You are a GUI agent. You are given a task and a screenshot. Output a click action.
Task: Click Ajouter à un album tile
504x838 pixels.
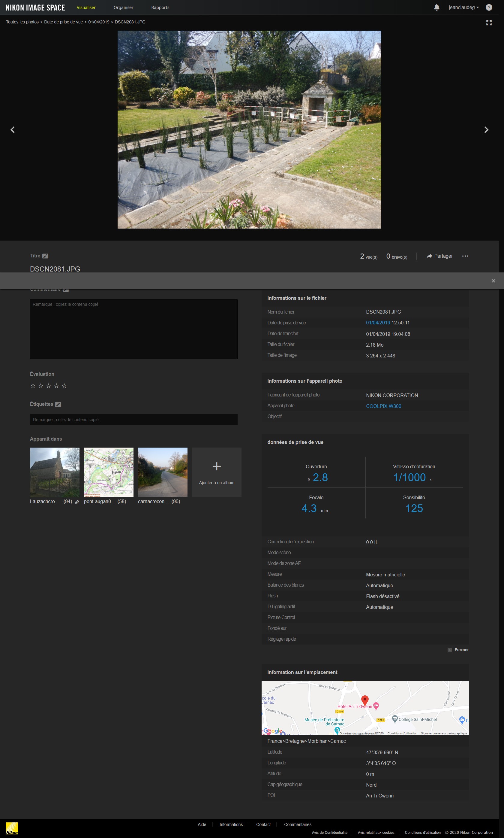tap(216, 472)
